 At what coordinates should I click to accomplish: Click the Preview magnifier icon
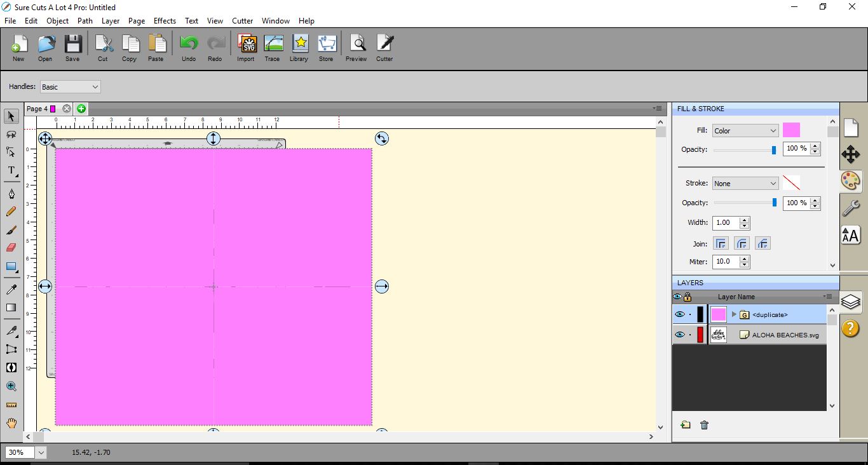click(356, 48)
